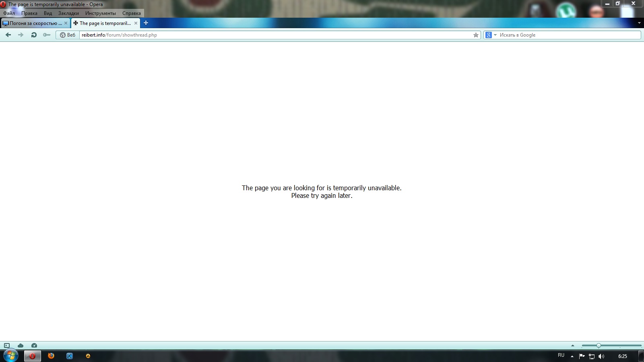This screenshot has width=644, height=362.
Task: Open the Windows Start menu orb
Action: coord(11,356)
